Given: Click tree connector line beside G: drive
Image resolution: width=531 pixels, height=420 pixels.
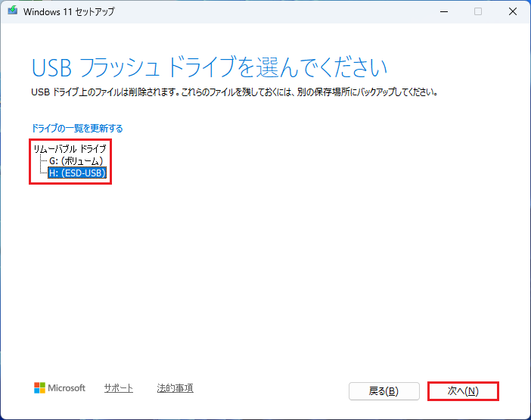Looking at the screenshot, I should pos(42,161).
